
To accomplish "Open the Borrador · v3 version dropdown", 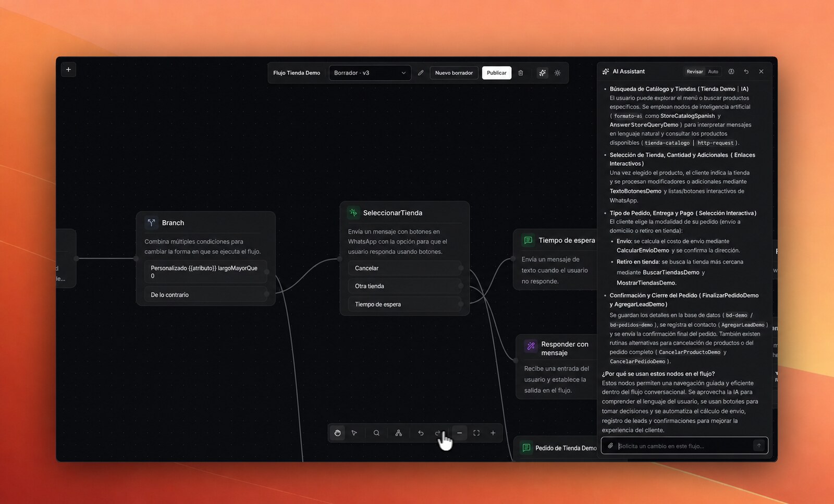I will (370, 73).
